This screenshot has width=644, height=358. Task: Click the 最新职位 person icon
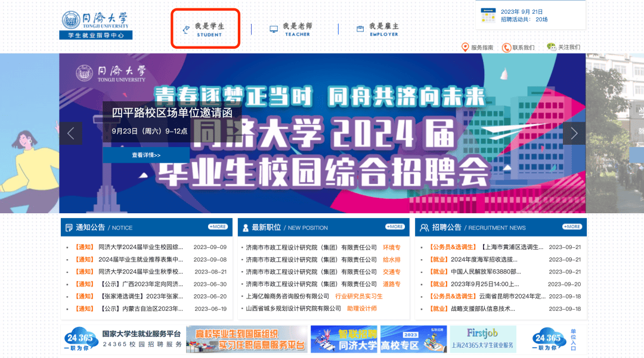[247, 227]
